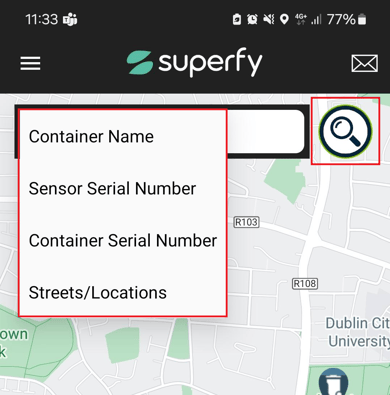The height and width of the screenshot is (395, 390).
Task: Tap the white search text field
Action: [266, 131]
